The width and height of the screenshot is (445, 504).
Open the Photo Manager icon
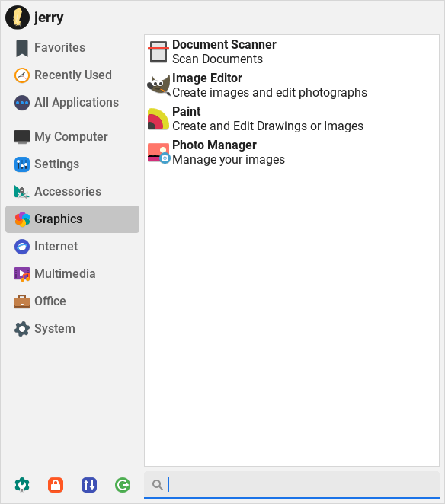click(158, 153)
